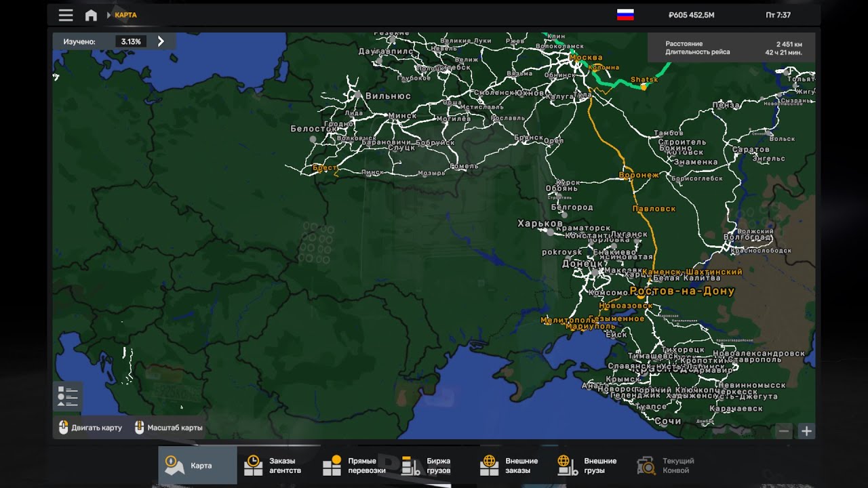Open the map legend list icon

point(68,396)
